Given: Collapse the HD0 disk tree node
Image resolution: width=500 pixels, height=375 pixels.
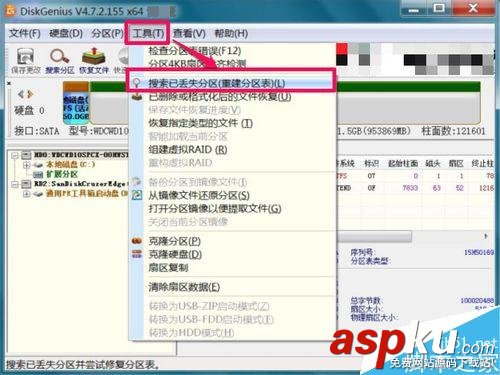Looking at the screenshot, I should coord(15,155).
